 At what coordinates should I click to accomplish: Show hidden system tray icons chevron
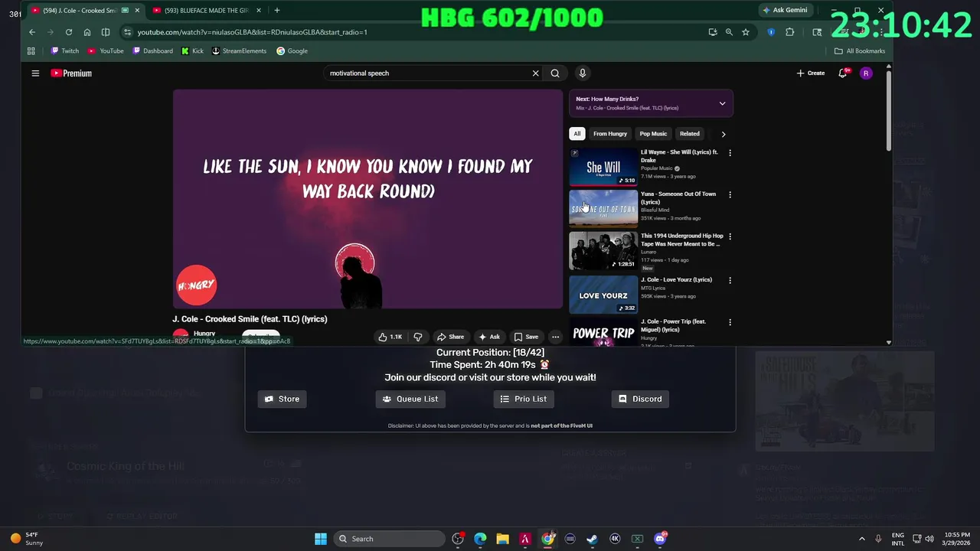861,539
